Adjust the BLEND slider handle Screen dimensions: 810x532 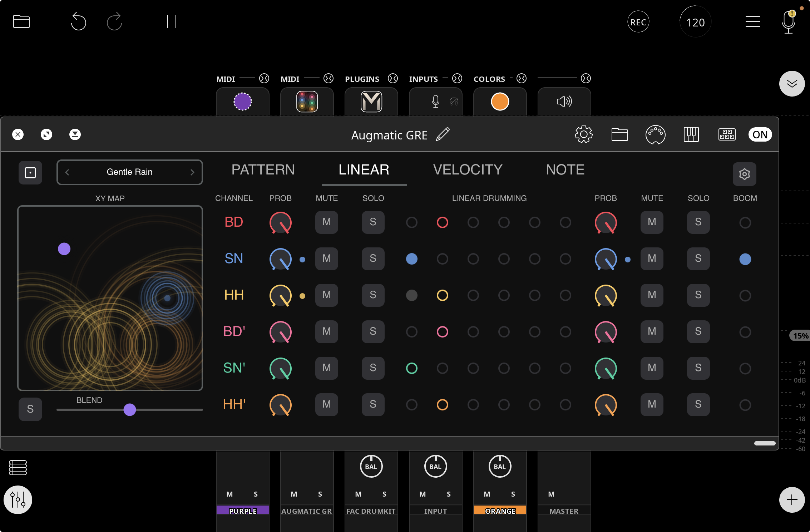point(129,410)
